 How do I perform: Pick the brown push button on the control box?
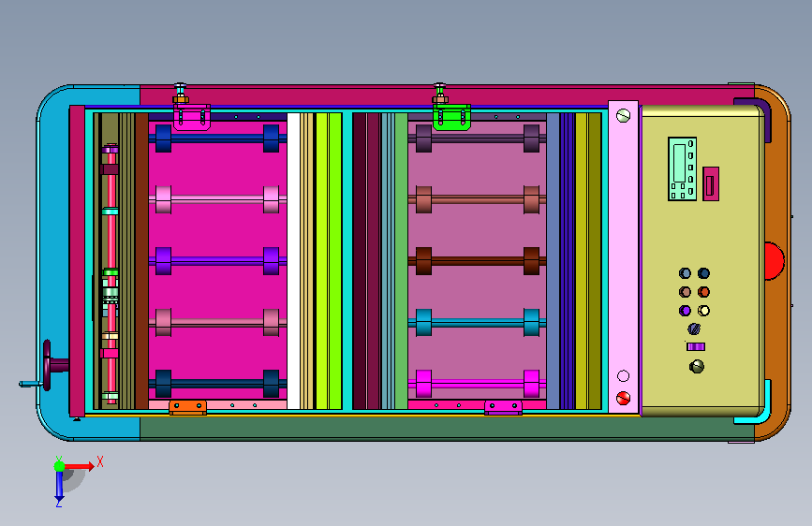tap(685, 292)
